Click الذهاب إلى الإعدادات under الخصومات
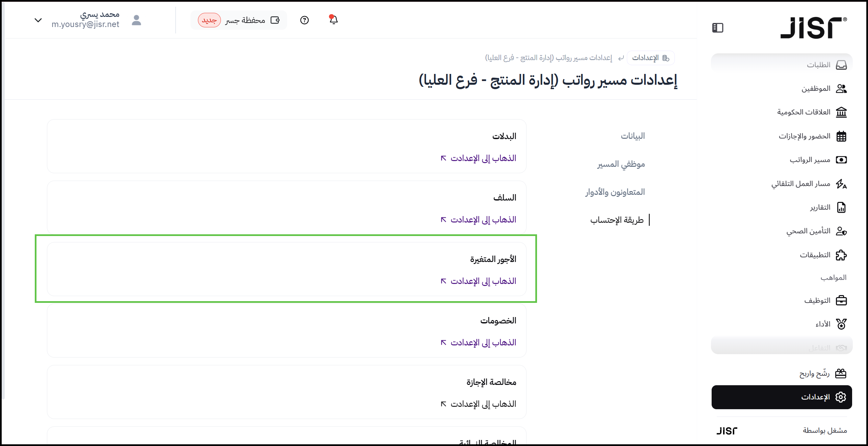868x446 pixels. 479,342
